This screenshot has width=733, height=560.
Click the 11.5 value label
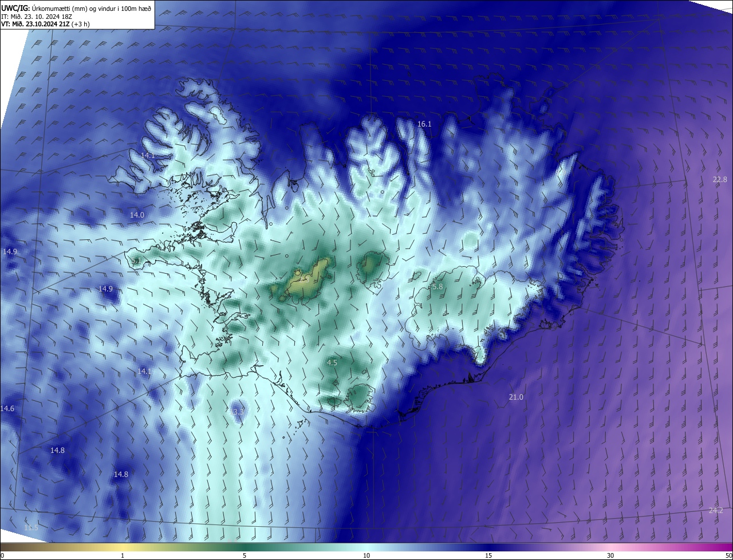[31, 527]
